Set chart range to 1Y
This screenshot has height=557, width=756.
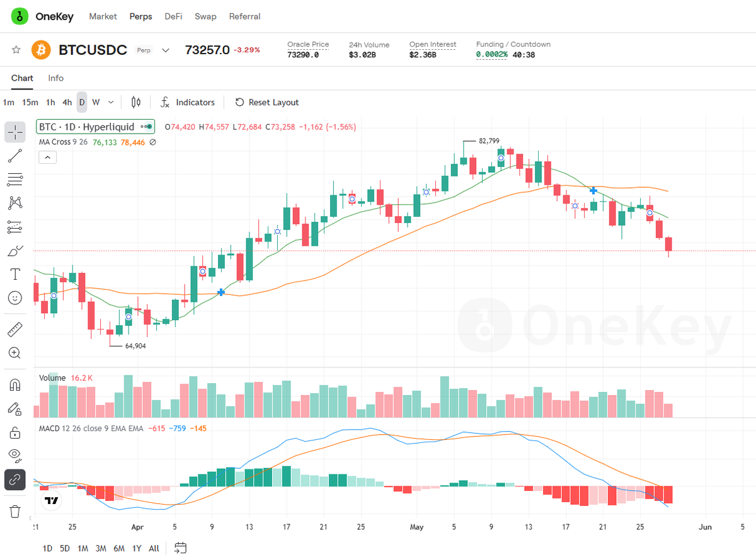pos(137,548)
